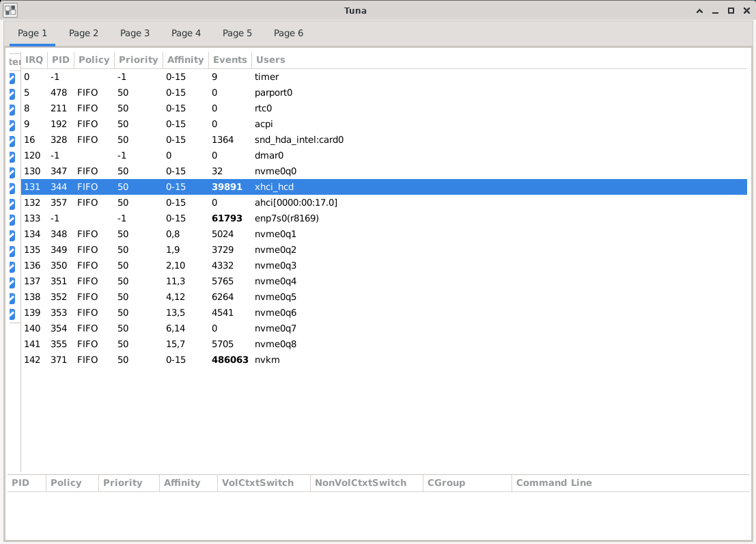Click the process list Affinity header at bottom
This screenshot has height=544, width=756.
pyautogui.click(x=188, y=483)
